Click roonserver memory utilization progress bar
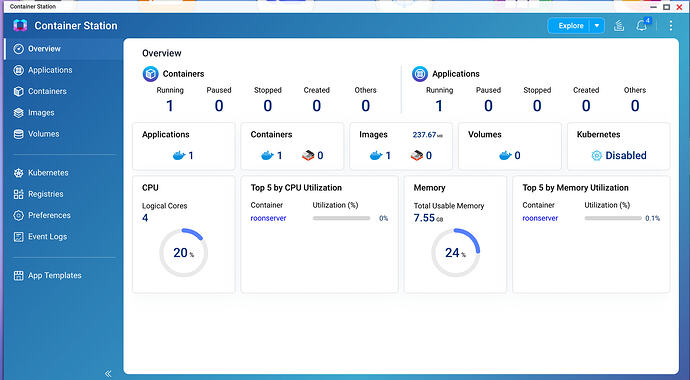This screenshot has height=380, width=690. [x=613, y=218]
